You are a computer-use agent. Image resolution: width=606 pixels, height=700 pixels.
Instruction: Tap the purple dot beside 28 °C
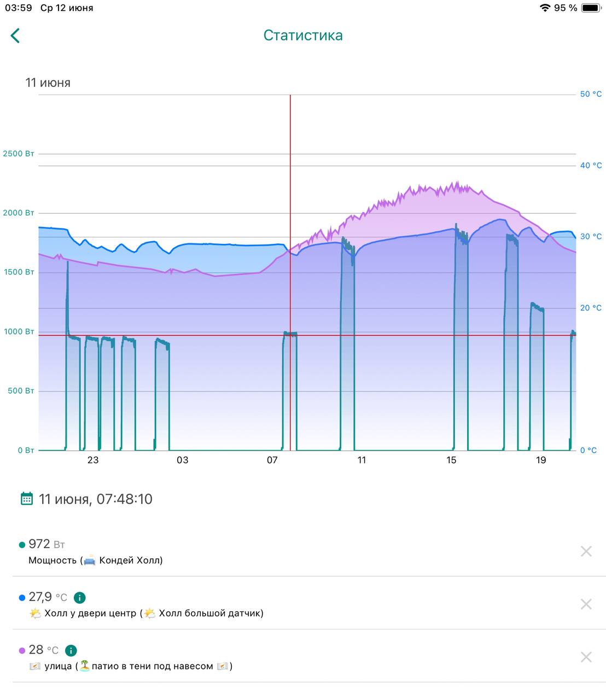22,651
